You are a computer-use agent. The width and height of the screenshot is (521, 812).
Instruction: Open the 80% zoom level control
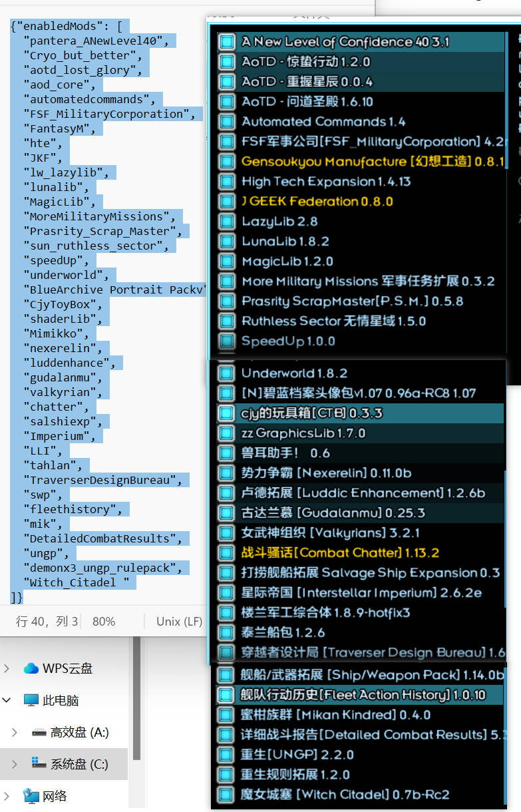pyautogui.click(x=104, y=622)
